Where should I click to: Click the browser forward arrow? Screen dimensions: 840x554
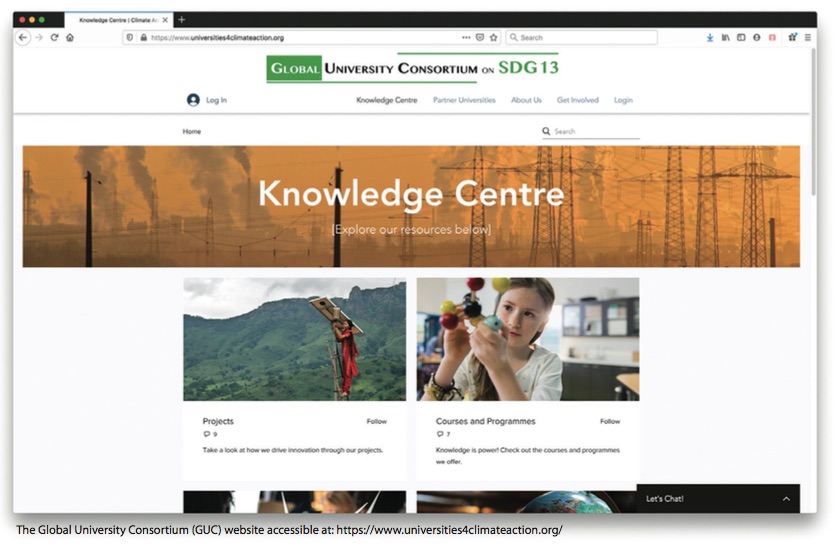click(x=39, y=38)
